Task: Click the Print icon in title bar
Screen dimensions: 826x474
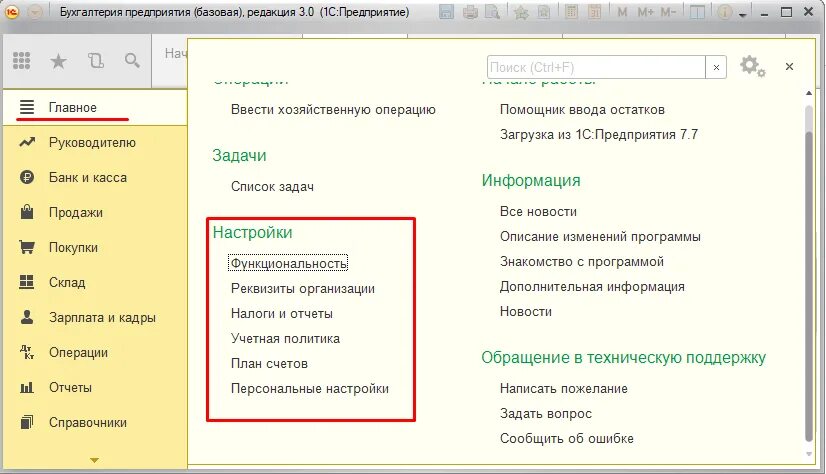Action: [470, 12]
